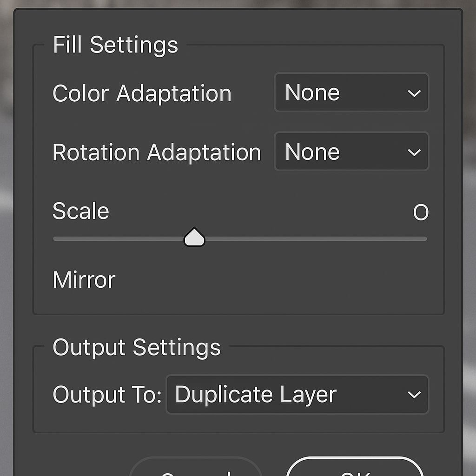Click the Scale label text
Image resolution: width=476 pixels, height=476 pixels.
pyautogui.click(x=81, y=211)
